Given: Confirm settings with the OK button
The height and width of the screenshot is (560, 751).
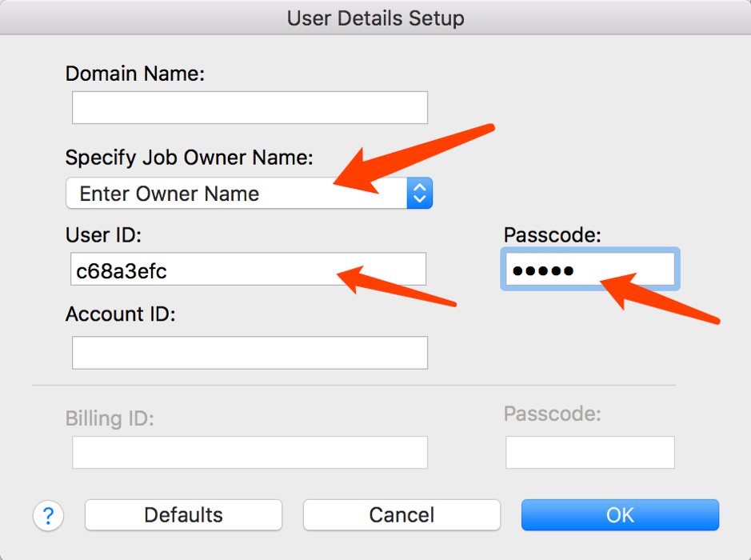Looking at the screenshot, I should (x=620, y=515).
